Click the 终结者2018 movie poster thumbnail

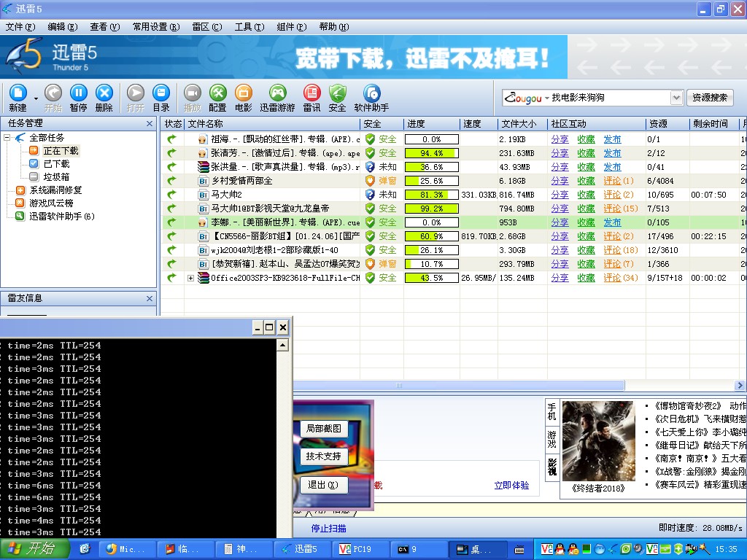(x=598, y=440)
